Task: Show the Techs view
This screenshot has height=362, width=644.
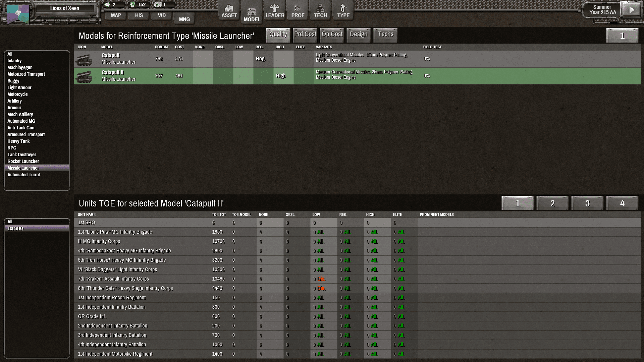Action: point(385,35)
